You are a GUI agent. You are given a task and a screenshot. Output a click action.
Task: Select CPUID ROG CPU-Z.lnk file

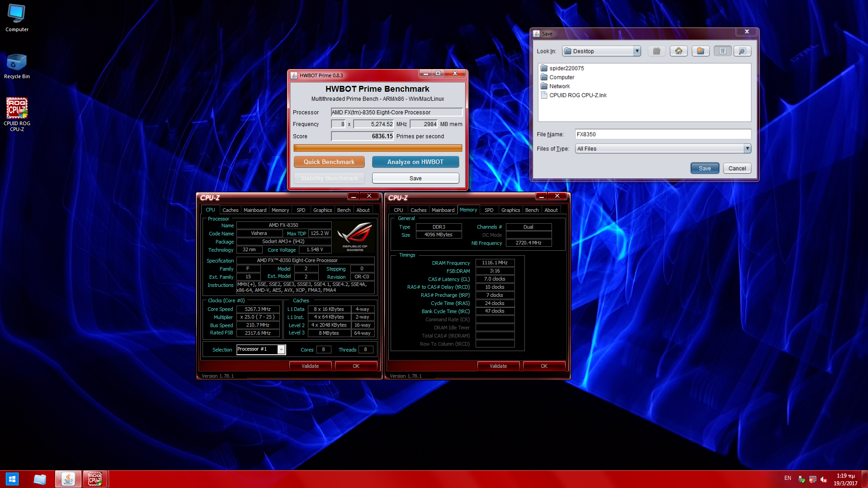[574, 95]
